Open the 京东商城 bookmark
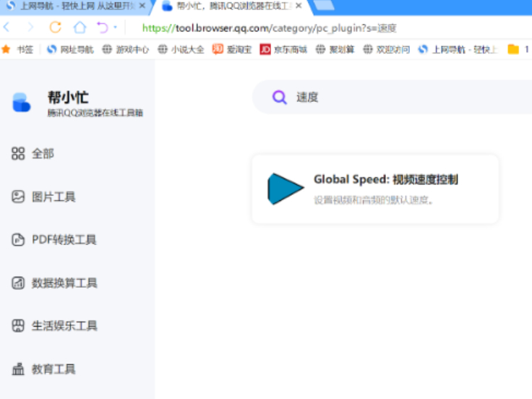 click(x=283, y=50)
